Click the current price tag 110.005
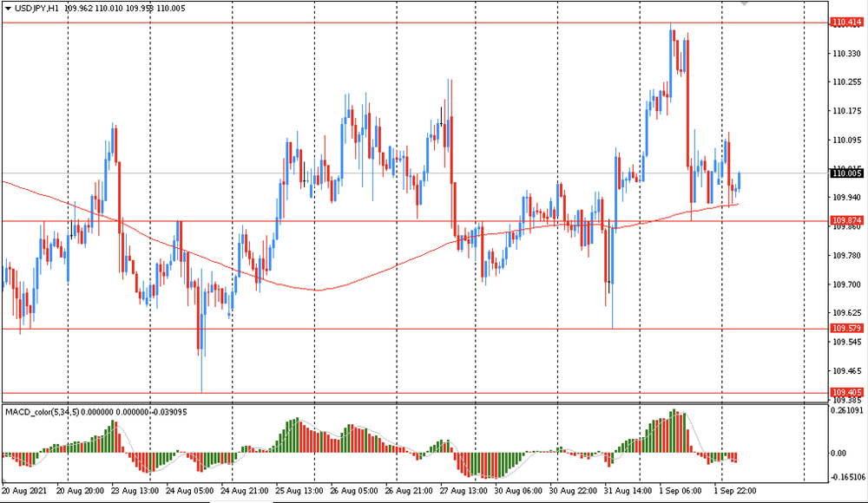Screen dimensions: 868x503 tap(847, 173)
